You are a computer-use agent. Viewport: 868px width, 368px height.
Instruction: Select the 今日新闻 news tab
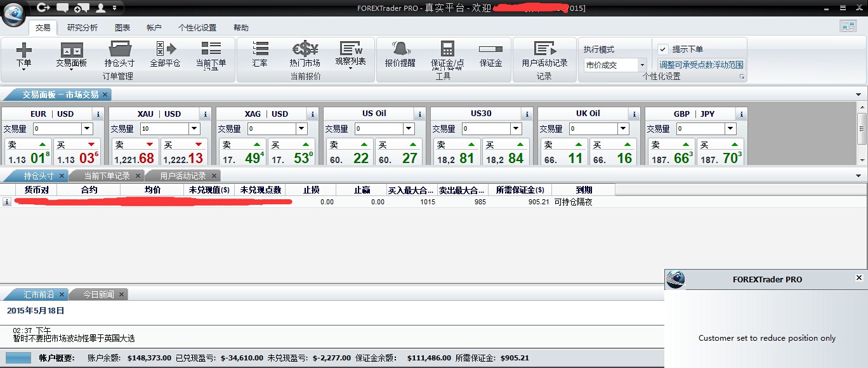(98, 294)
